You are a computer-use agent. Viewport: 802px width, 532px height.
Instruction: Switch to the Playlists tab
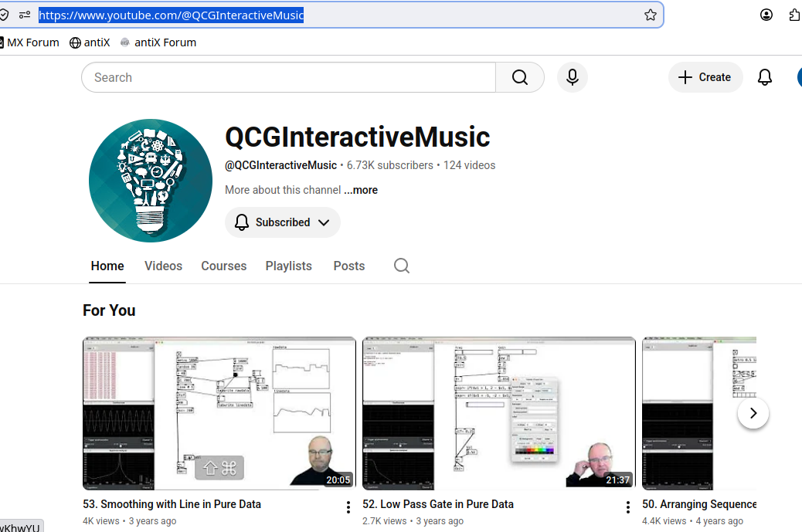pyautogui.click(x=288, y=266)
